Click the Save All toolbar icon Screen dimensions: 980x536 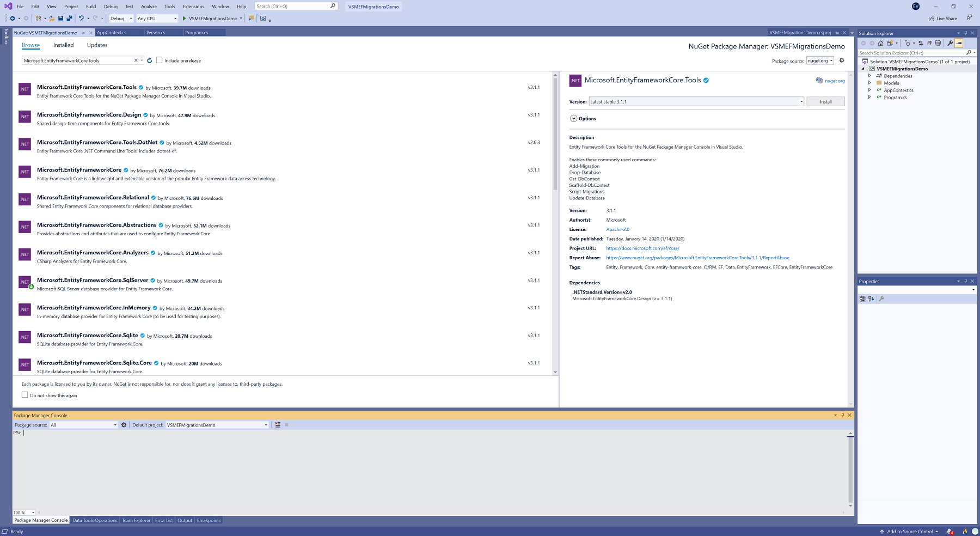tap(69, 19)
